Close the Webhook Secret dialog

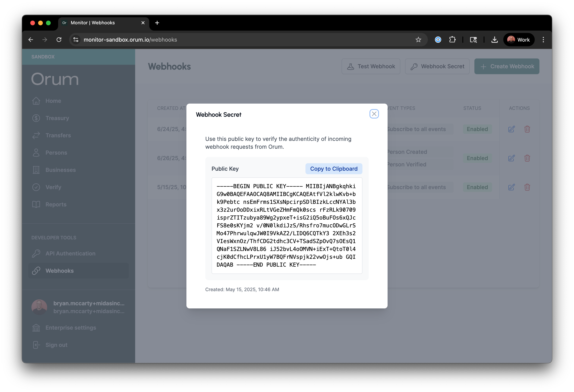pos(374,114)
